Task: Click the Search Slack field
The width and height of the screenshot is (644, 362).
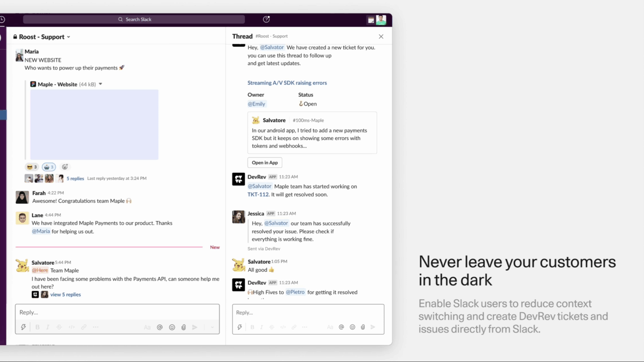Action: pyautogui.click(x=134, y=19)
